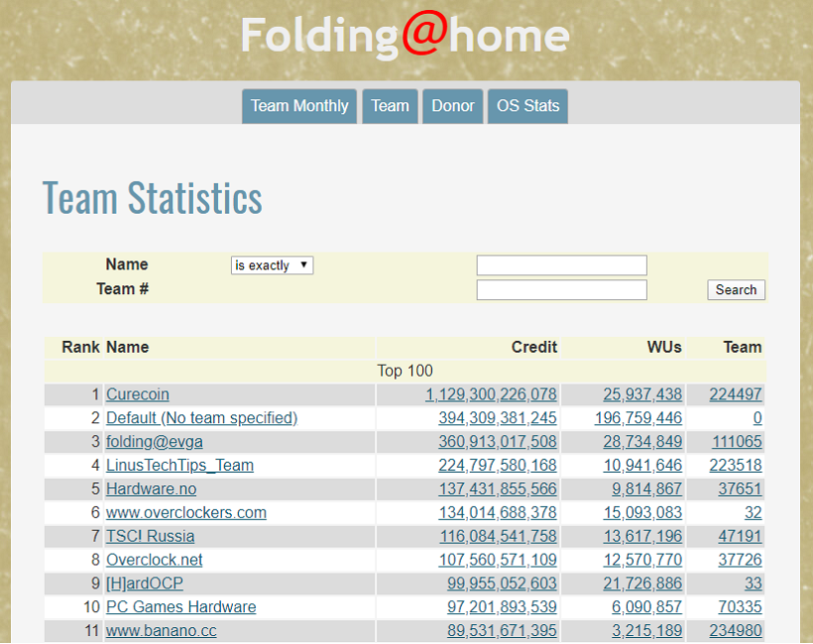This screenshot has width=813, height=644.
Task: Click Hardware.no WUs 9,814,867
Action: click(647, 489)
